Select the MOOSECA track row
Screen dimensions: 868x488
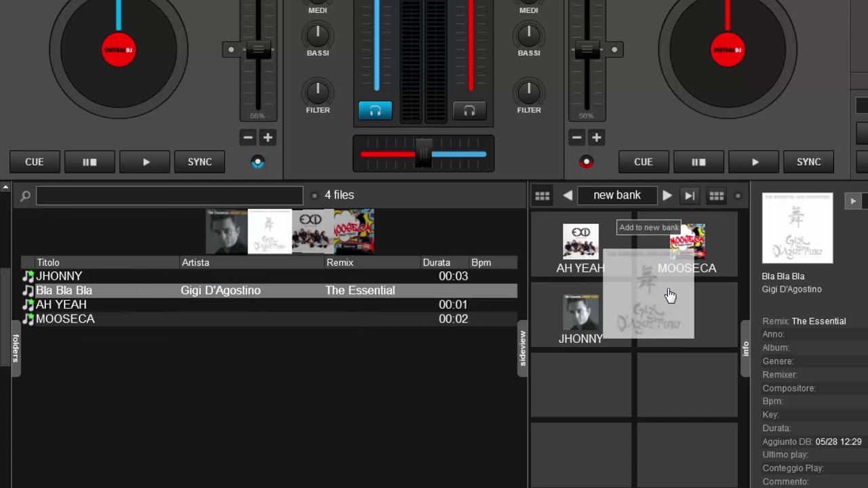pyautogui.click(x=269, y=319)
